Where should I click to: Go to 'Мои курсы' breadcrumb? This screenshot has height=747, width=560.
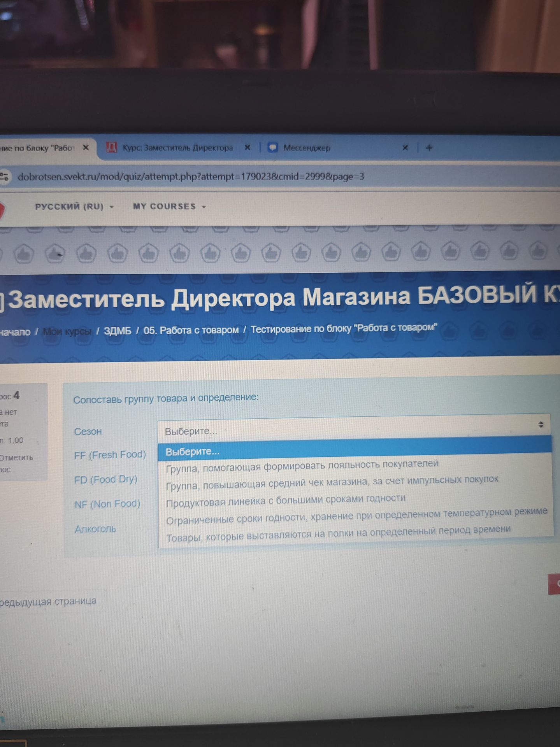click(67, 331)
